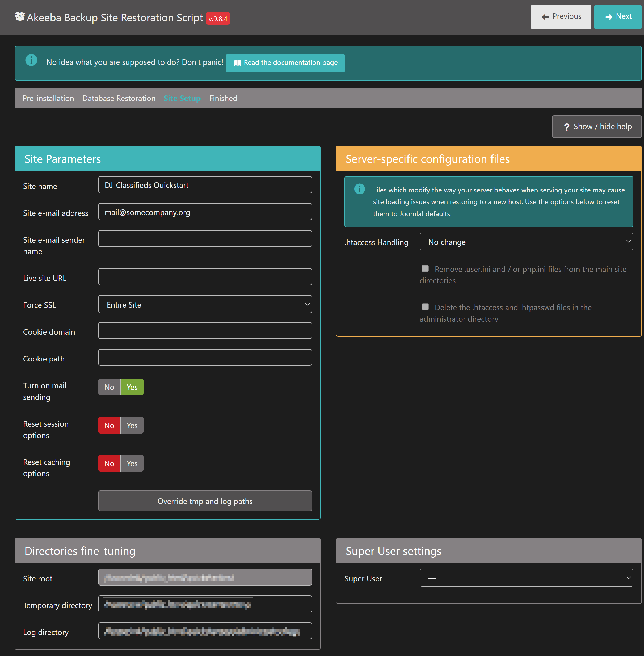The width and height of the screenshot is (644, 656).
Task: Click the Akeeba Backup box logo icon
Action: click(20, 16)
